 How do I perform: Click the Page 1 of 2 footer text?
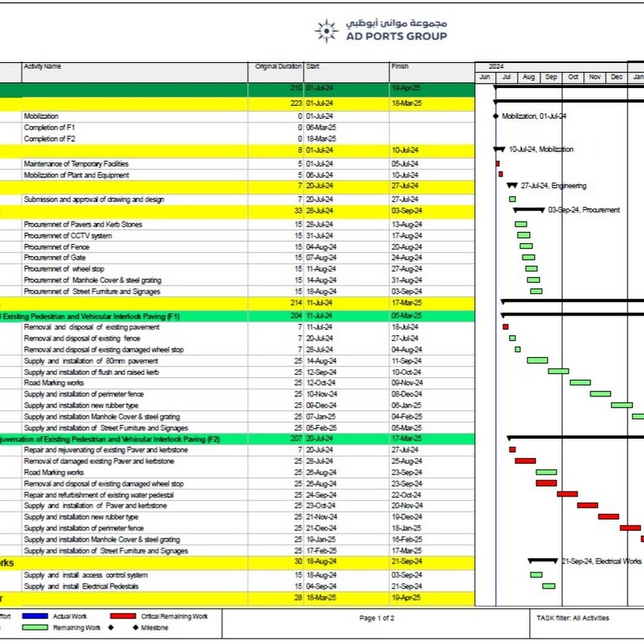pos(376,618)
